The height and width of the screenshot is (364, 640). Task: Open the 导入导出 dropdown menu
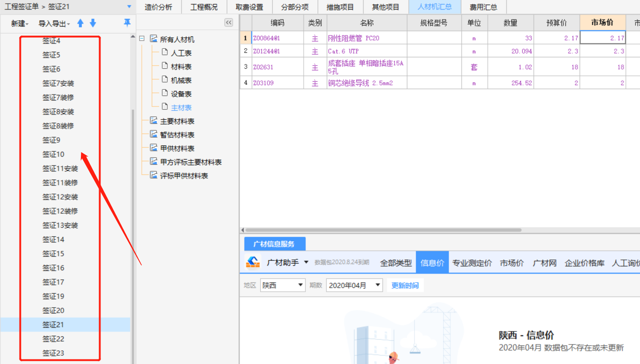tap(55, 24)
